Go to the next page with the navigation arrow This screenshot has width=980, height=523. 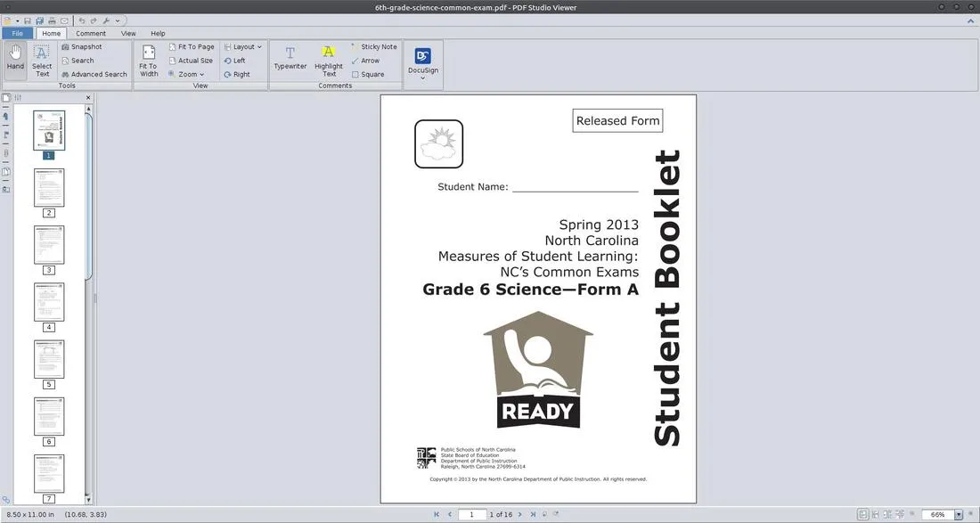click(x=520, y=514)
